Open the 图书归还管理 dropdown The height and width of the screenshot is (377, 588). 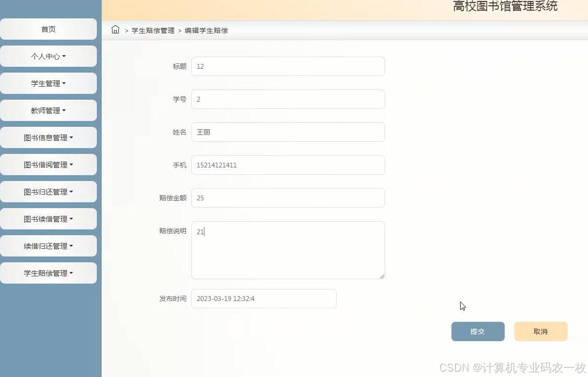click(x=48, y=192)
